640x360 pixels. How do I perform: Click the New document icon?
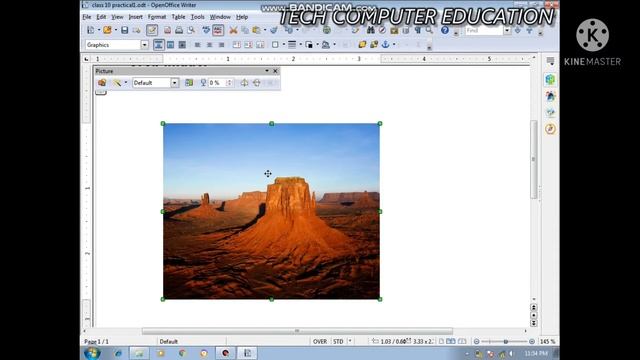coord(91,30)
